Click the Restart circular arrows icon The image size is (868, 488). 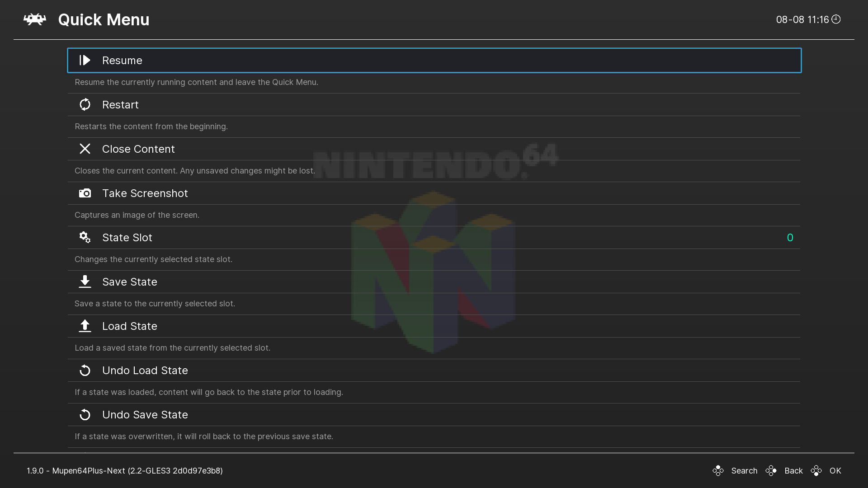(x=85, y=104)
